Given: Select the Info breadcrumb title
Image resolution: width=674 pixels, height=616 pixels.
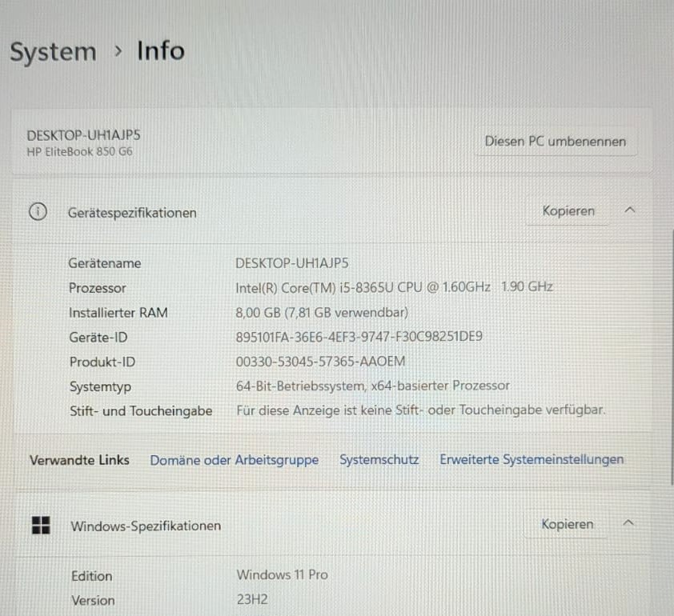Looking at the screenshot, I should pos(161,51).
